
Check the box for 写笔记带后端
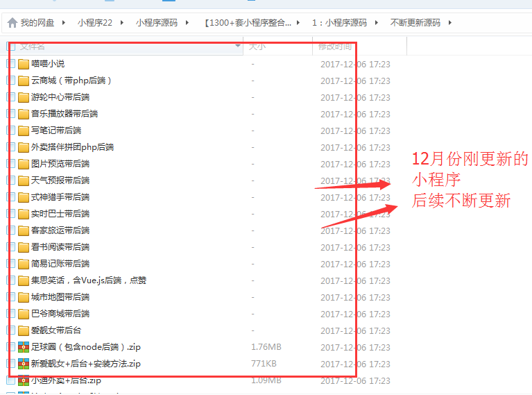tap(11, 130)
